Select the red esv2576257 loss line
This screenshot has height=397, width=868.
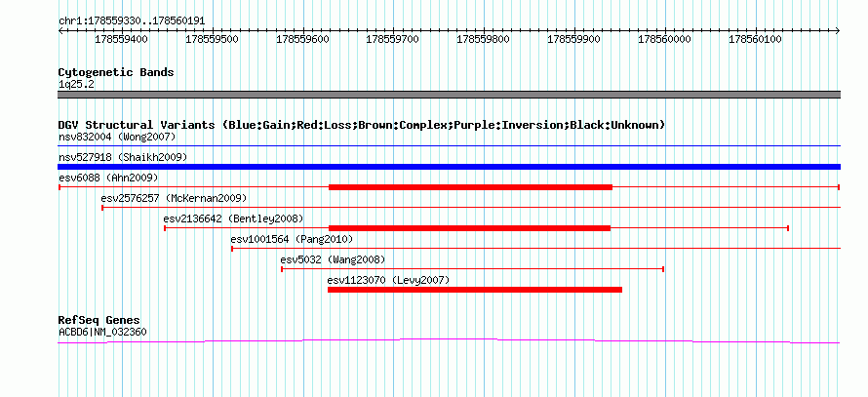471,208
